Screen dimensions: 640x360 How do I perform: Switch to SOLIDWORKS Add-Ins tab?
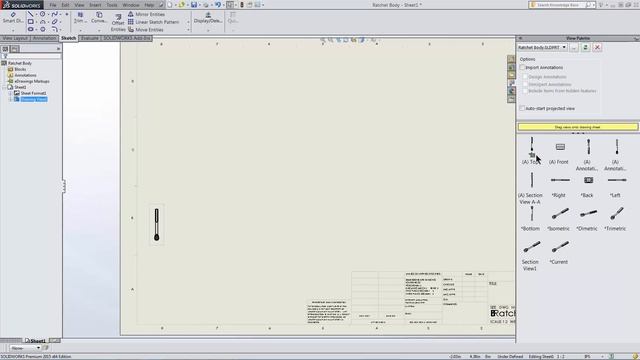[x=127, y=38]
